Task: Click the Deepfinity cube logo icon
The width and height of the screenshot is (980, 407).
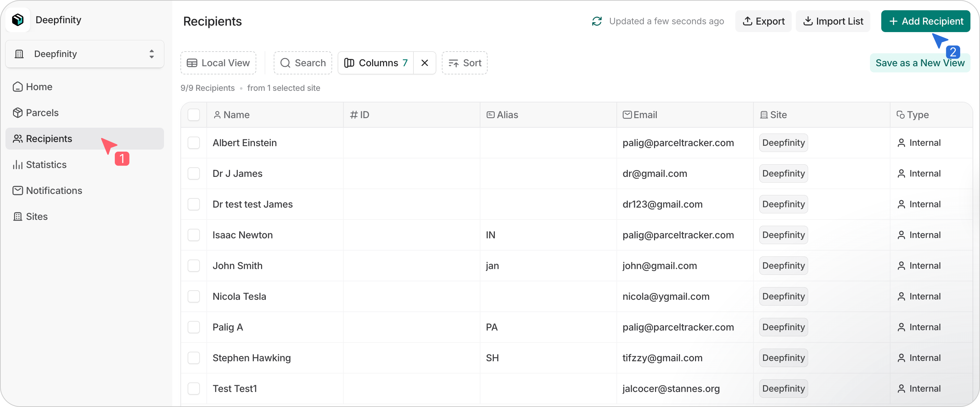Action: pyautogui.click(x=18, y=20)
